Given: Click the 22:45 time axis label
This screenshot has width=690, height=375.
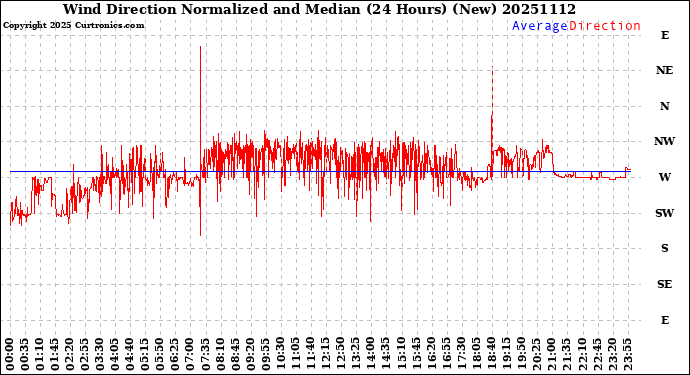Looking at the screenshot, I should (597, 354).
